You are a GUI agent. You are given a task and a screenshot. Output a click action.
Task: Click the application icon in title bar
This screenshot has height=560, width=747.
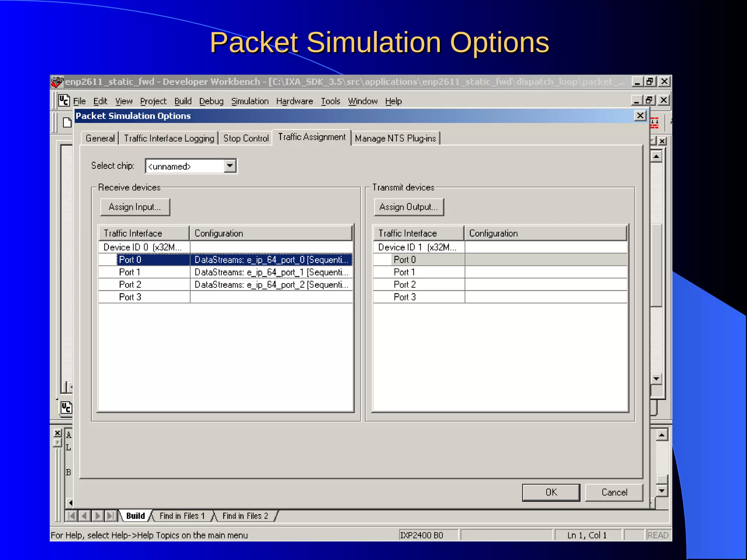coord(57,82)
